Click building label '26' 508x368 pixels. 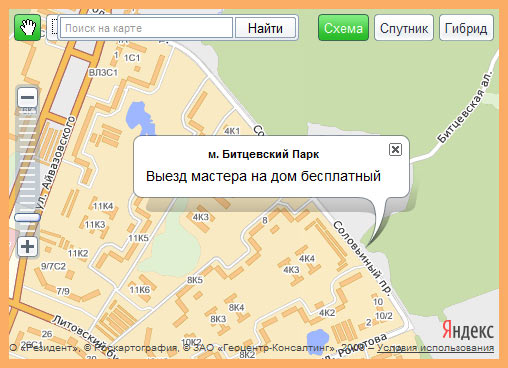[47, 333]
